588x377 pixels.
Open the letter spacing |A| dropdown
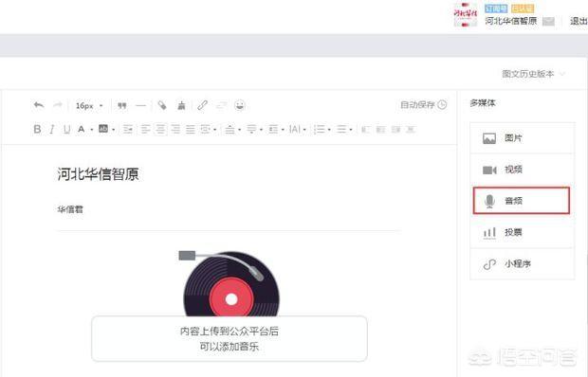pos(298,130)
